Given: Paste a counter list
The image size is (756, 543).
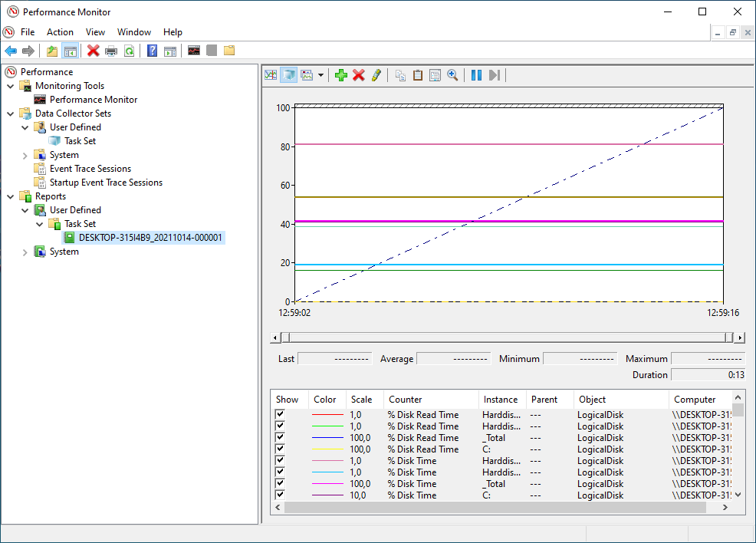Looking at the screenshot, I should tap(418, 74).
